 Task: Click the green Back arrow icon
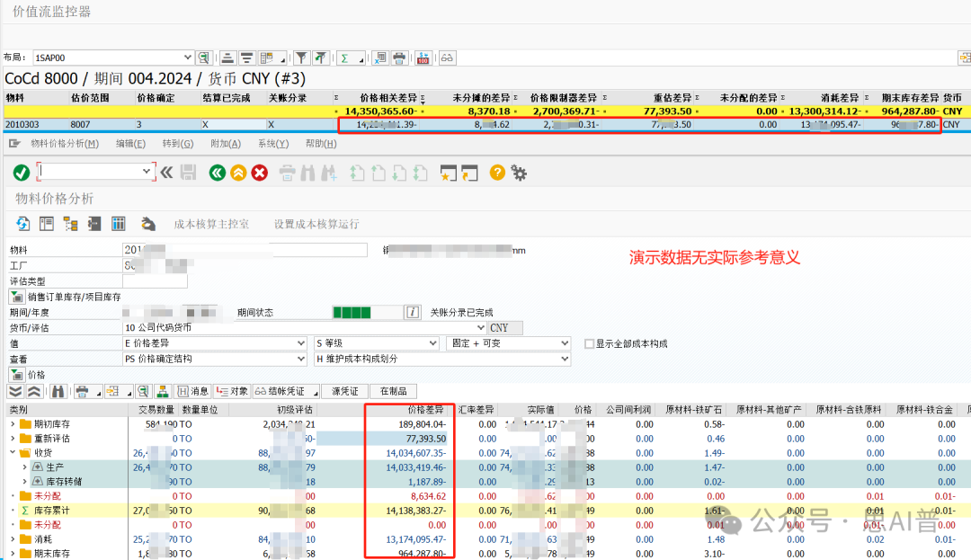click(x=217, y=173)
